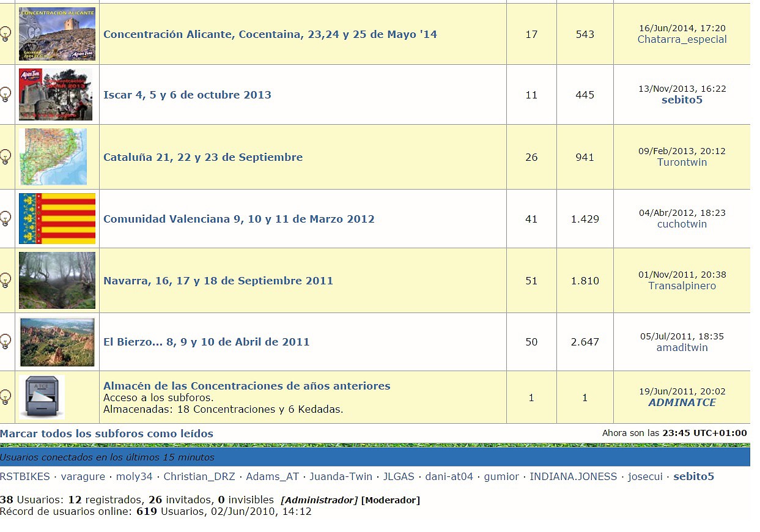
Task: Open the Concentración Alicante castle thumbnail
Action: (x=57, y=34)
